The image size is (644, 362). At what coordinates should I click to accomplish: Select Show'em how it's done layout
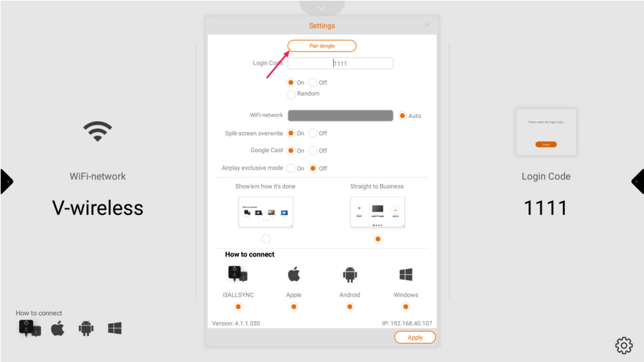tap(266, 239)
